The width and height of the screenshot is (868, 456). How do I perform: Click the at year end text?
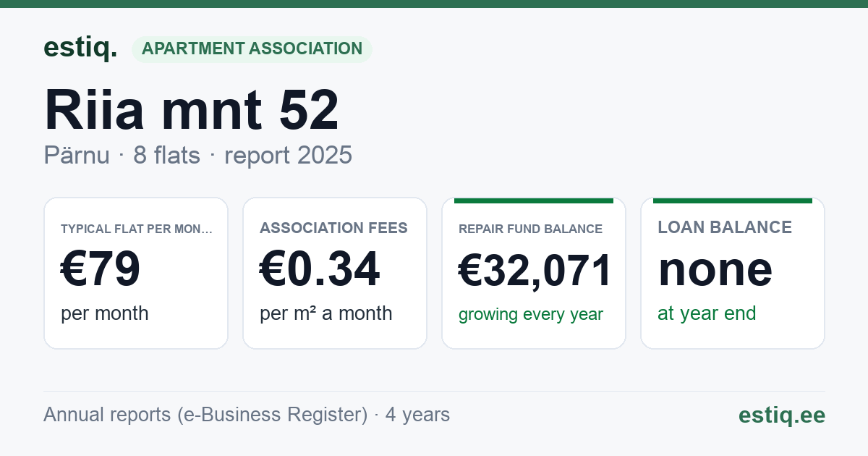707,313
